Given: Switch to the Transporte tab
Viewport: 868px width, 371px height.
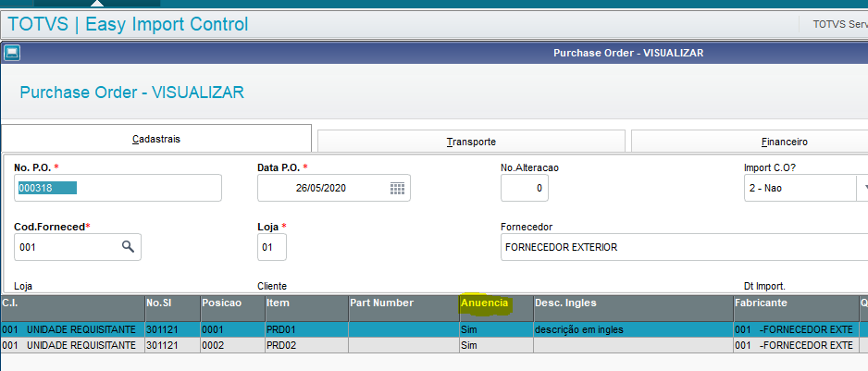Looking at the screenshot, I should pyautogui.click(x=471, y=142).
